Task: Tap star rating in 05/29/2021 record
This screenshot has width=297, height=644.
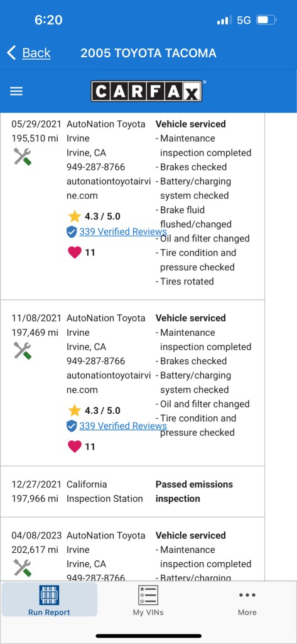Action: tap(94, 216)
